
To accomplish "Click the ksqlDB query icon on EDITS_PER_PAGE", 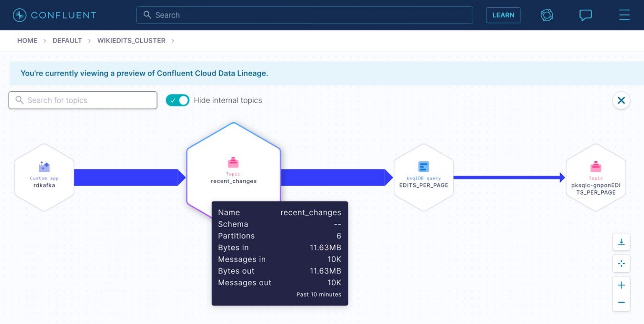I will (423, 167).
